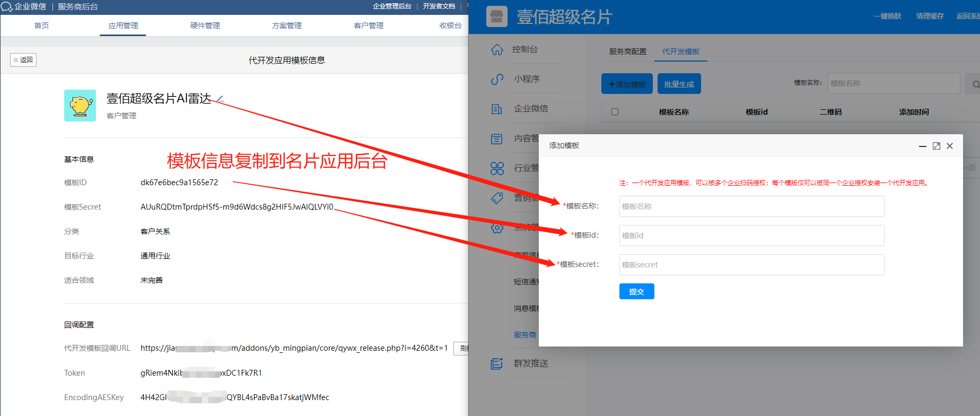Click 返回系统 in the header

[x=968, y=16]
